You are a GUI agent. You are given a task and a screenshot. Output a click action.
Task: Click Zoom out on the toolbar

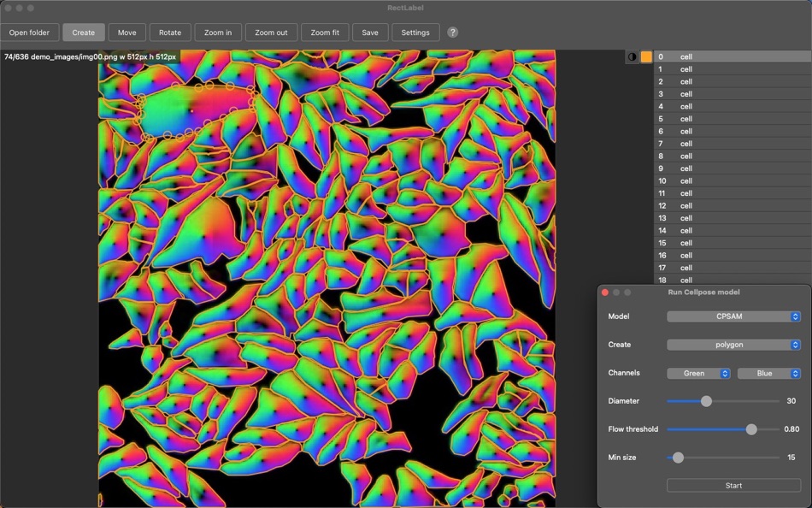click(x=271, y=32)
